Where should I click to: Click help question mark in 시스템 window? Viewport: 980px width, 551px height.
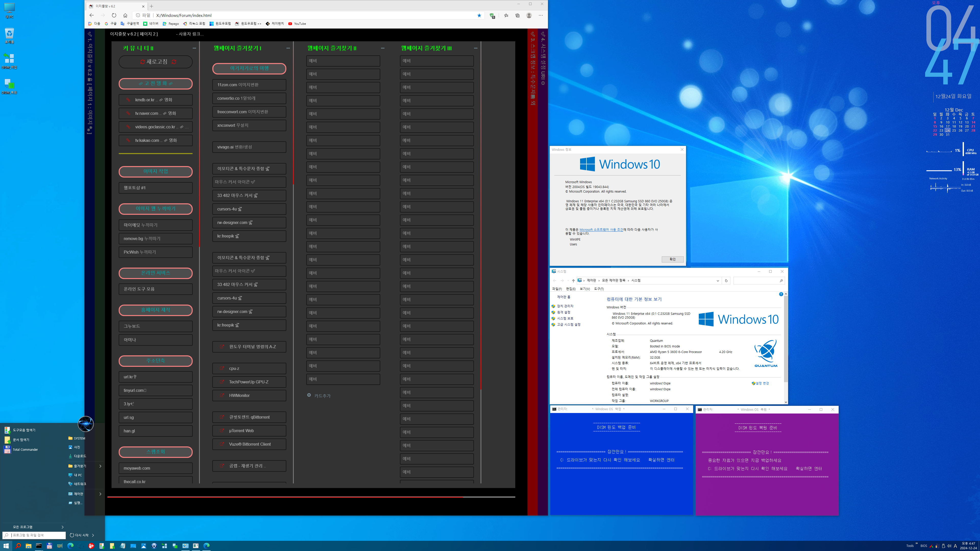pos(781,294)
